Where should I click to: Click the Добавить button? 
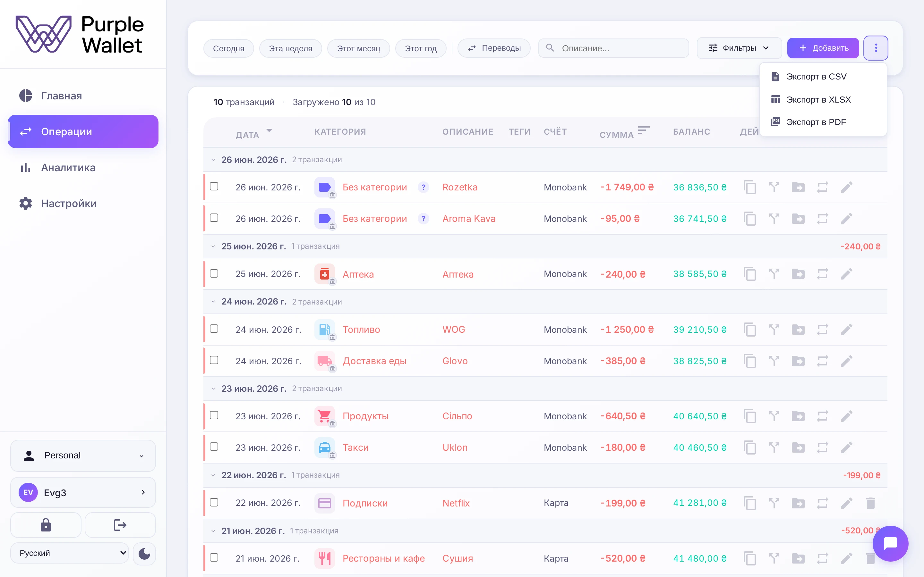[x=823, y=48]
